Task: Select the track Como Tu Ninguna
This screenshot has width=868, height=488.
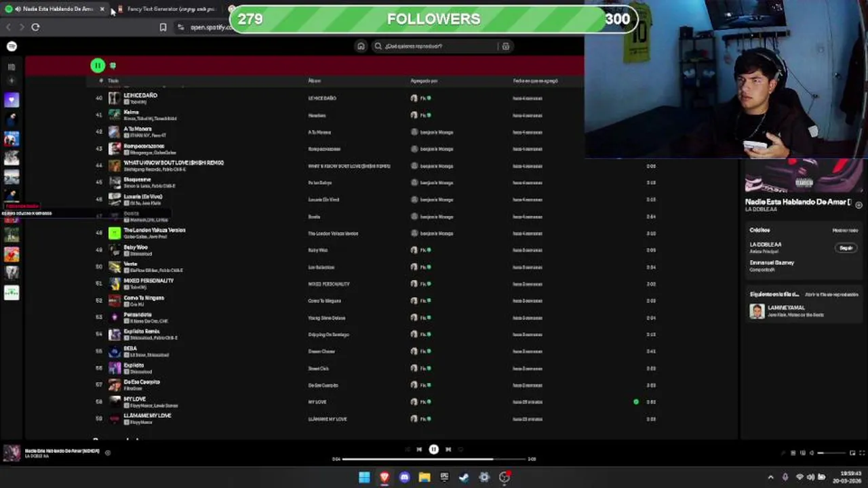Action: point(144,298)
